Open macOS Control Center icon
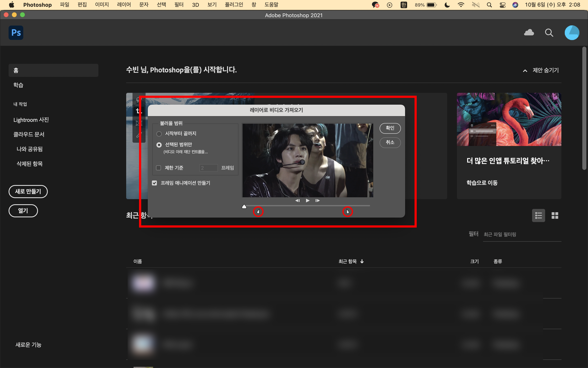The image size is (588, 368). [502, 5]
